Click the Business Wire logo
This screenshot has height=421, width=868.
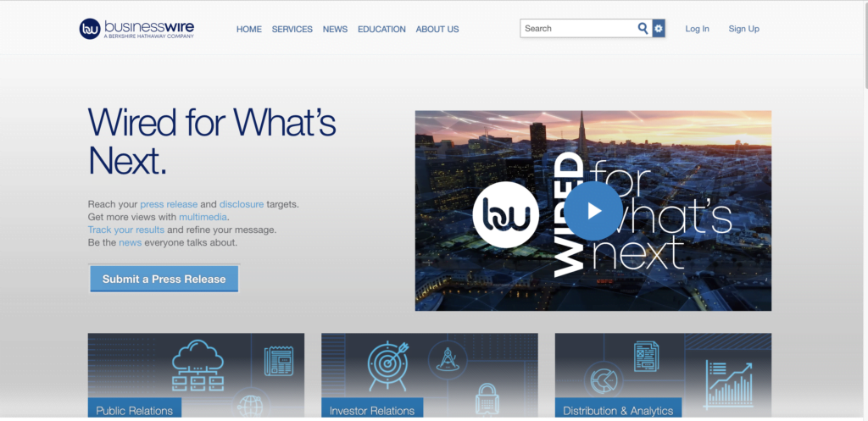click(136, 29)
